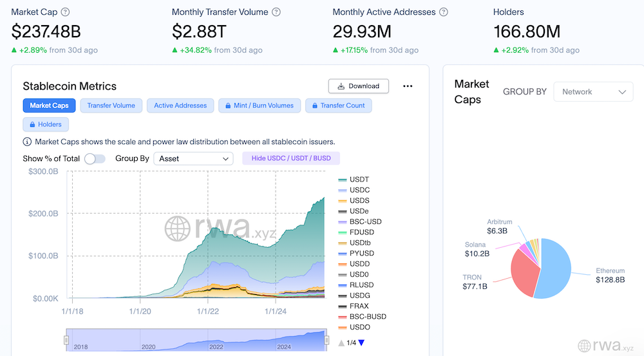Hide the USDC series via legend
644x356 pixels.
pyautogui.click(x=359, y=190)
